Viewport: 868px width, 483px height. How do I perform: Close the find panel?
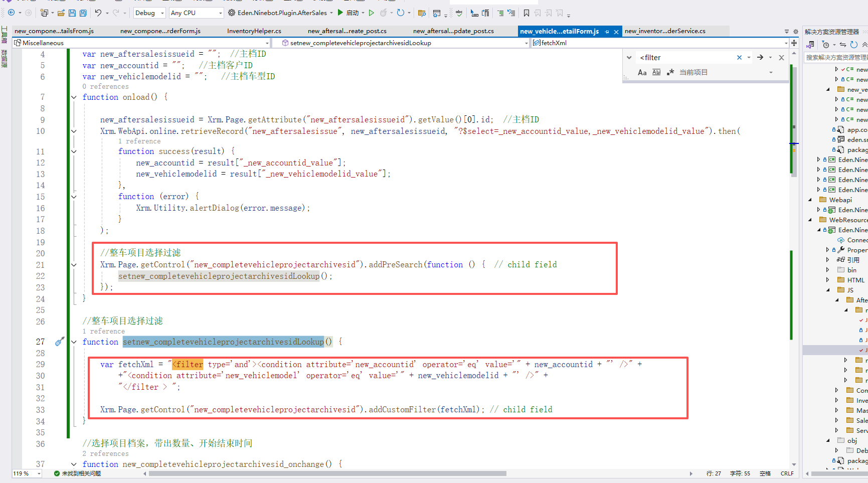click(781, 58)
